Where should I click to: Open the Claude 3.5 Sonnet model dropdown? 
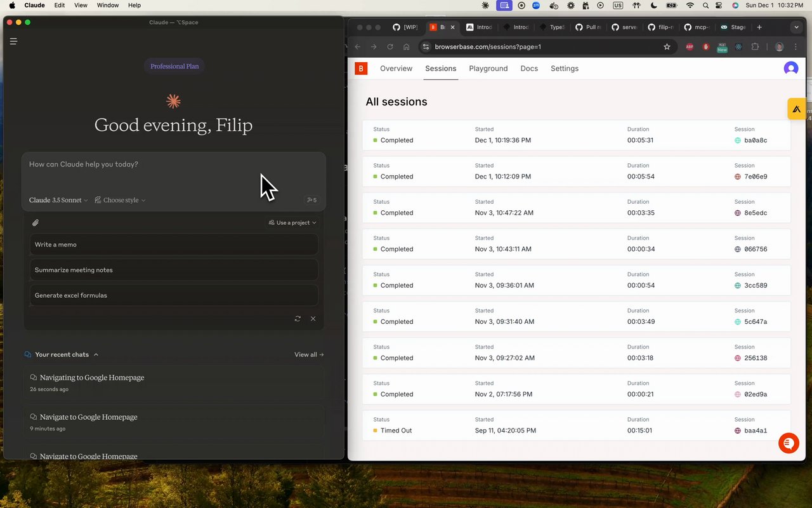point(58,200)
